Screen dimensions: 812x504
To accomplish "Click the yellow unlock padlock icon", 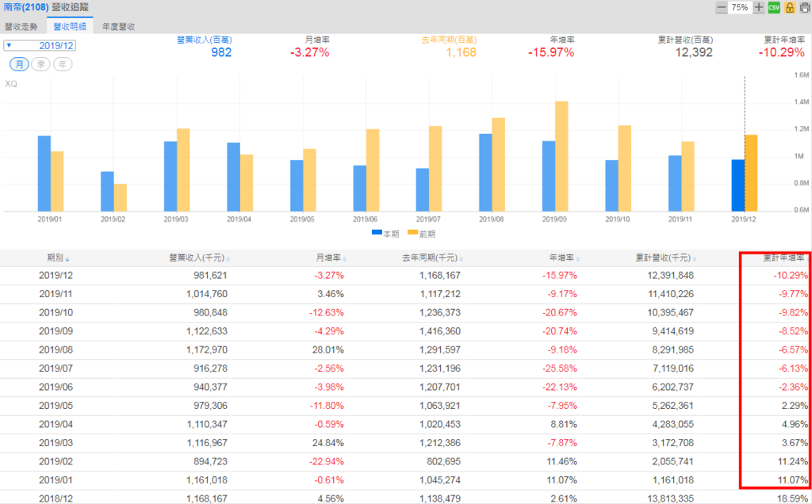I will coord(790,7).
